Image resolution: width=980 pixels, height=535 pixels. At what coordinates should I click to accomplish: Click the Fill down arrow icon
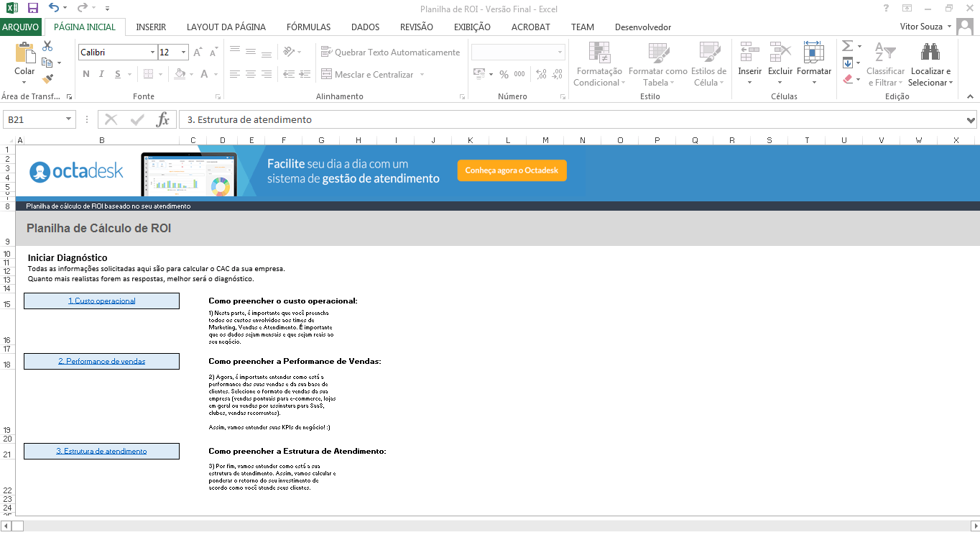848,63
